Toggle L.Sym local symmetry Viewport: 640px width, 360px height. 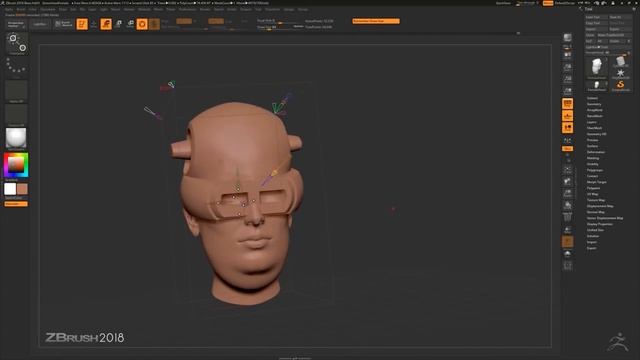tap(567, 140)
